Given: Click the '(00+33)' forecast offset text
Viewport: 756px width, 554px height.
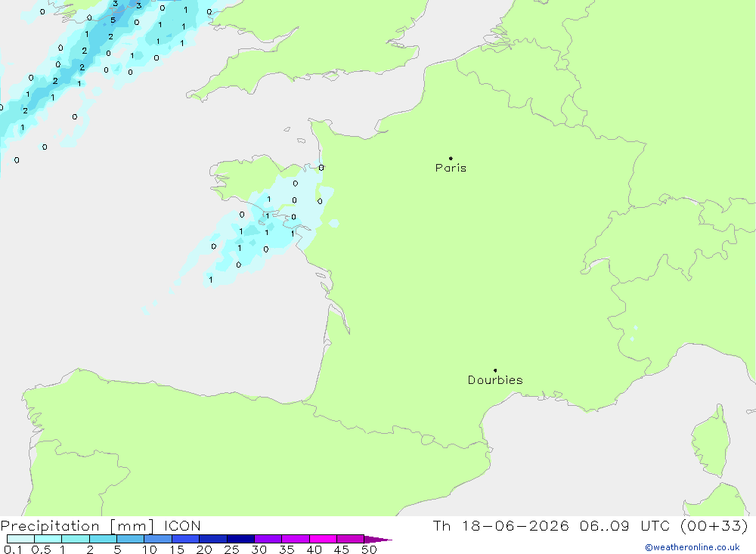Looking at the screenshot, I should (x=714, y=526).
